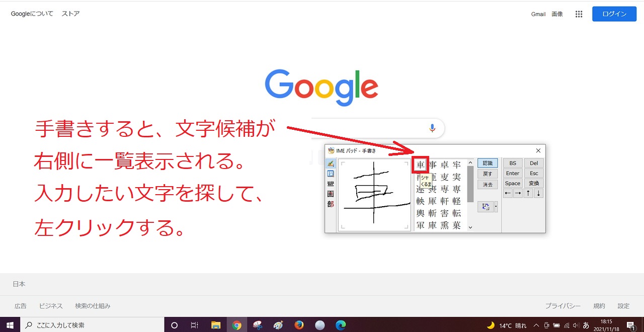Screen dimensions: 644x332
Task: Select the candidate character 転
Action: click(x=457, y=213)
